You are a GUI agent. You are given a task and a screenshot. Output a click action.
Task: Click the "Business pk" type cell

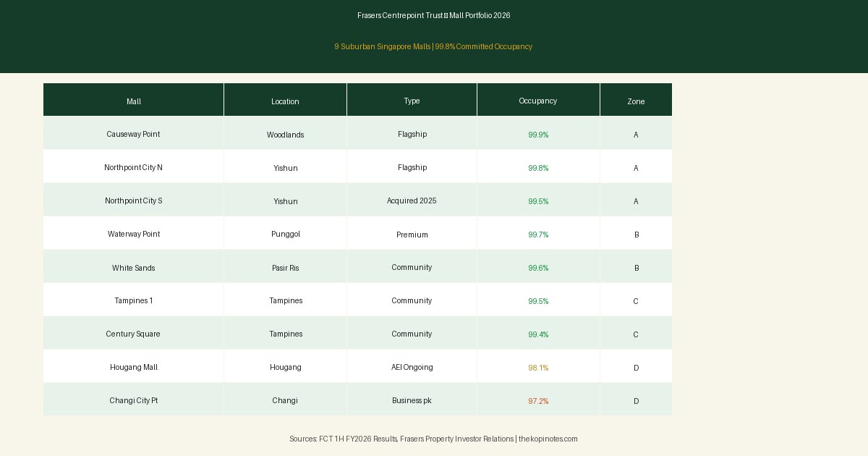(x=412, y=400)
